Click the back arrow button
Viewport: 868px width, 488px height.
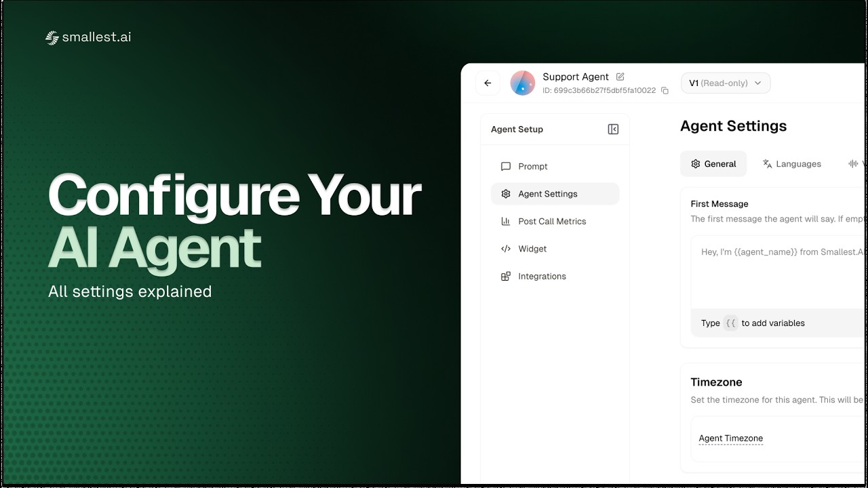[488, 83]
